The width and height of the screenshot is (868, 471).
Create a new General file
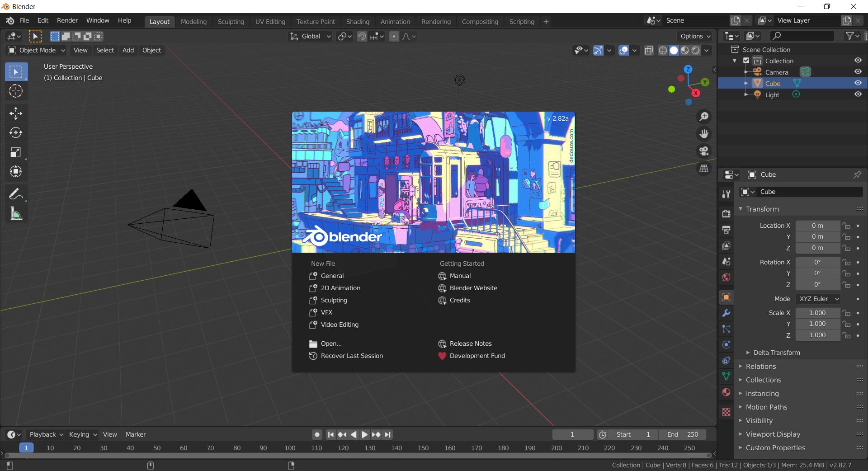(333, 276)
